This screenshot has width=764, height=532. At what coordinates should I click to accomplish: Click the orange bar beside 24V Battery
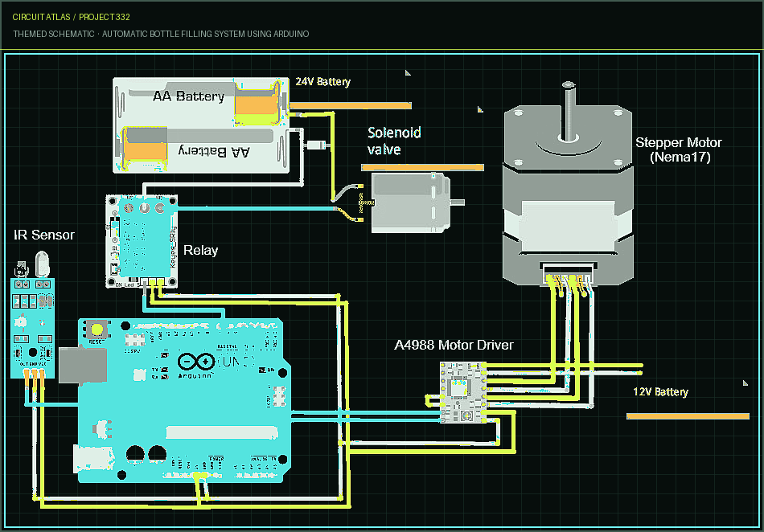coord(351,105)
